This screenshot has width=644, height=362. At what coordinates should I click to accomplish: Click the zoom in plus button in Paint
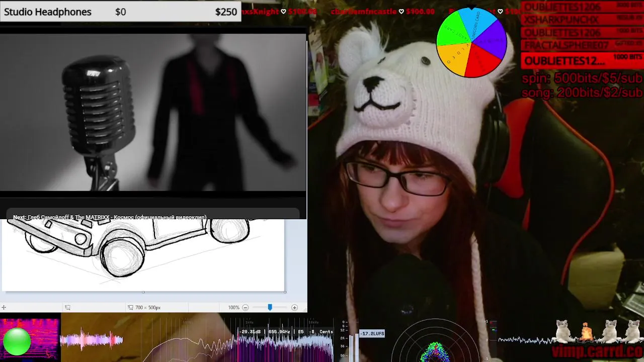point(294,307)
